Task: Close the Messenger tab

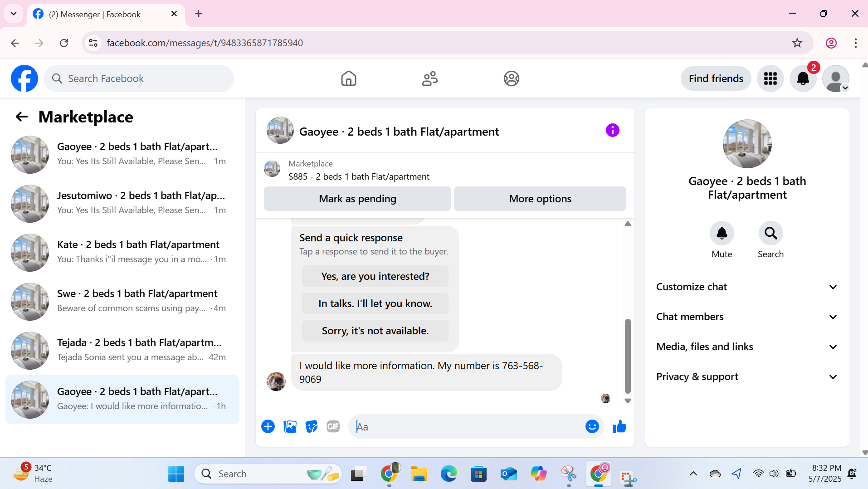Action: click(x=174, y=14)
